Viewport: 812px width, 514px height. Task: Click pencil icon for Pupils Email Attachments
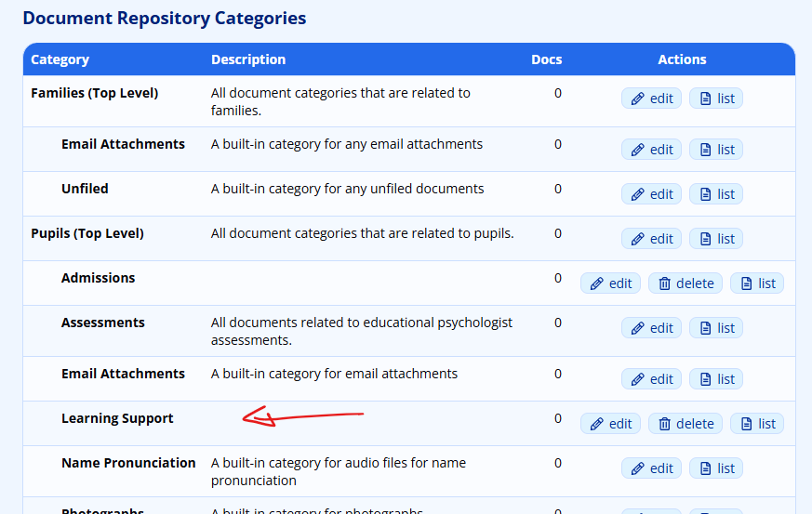click(x=638, y=379)
